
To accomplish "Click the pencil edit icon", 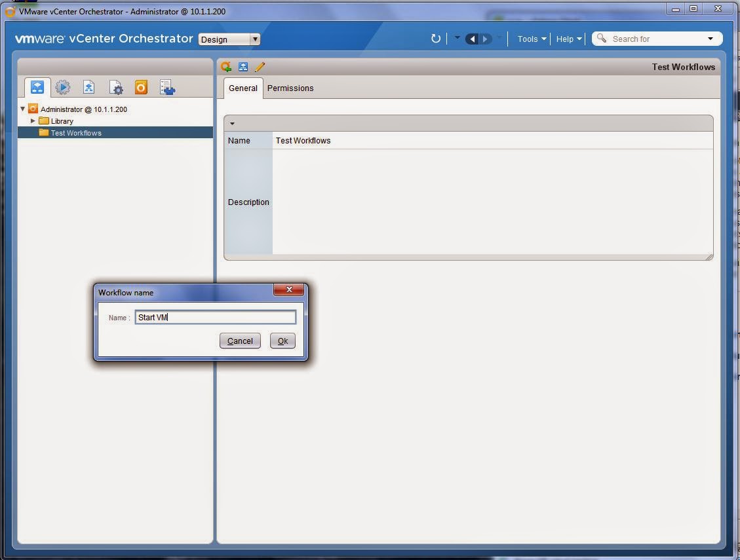I will (260, 67).
